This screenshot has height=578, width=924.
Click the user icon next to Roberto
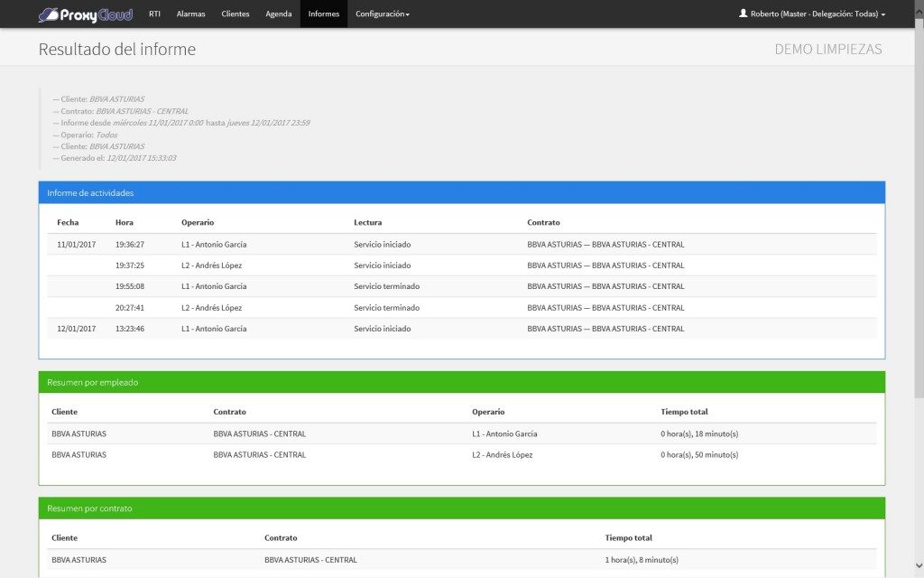[744, 13]
